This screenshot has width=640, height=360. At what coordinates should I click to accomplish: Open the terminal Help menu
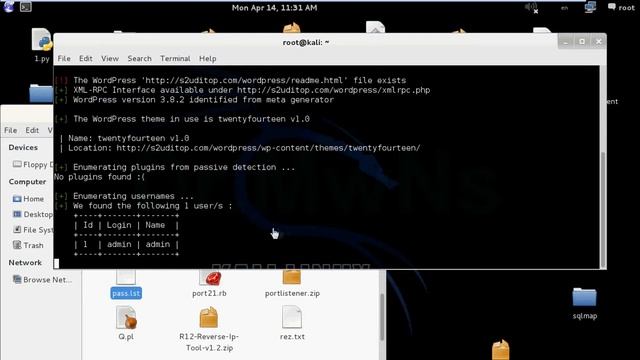208,58
